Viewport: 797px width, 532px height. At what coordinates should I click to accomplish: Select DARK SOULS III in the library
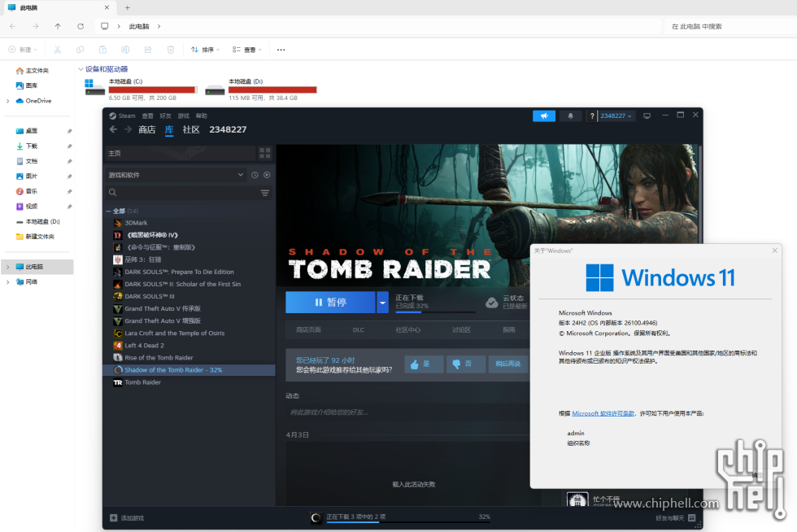[189, 297]
